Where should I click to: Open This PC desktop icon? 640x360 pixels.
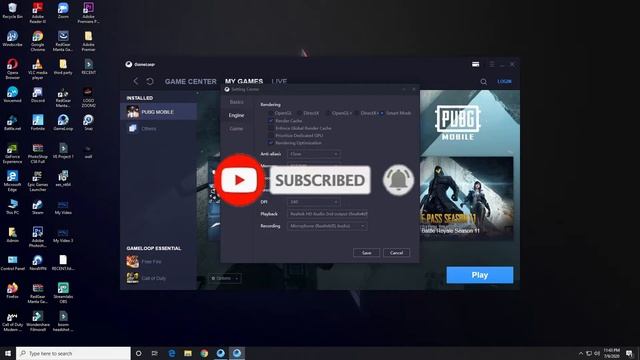coord(12,207)
